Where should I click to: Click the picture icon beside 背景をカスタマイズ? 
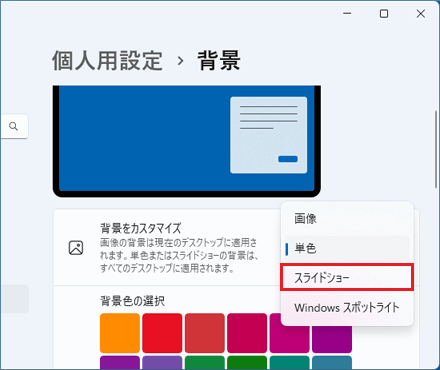pyautogui.click(x=76, y=248)
